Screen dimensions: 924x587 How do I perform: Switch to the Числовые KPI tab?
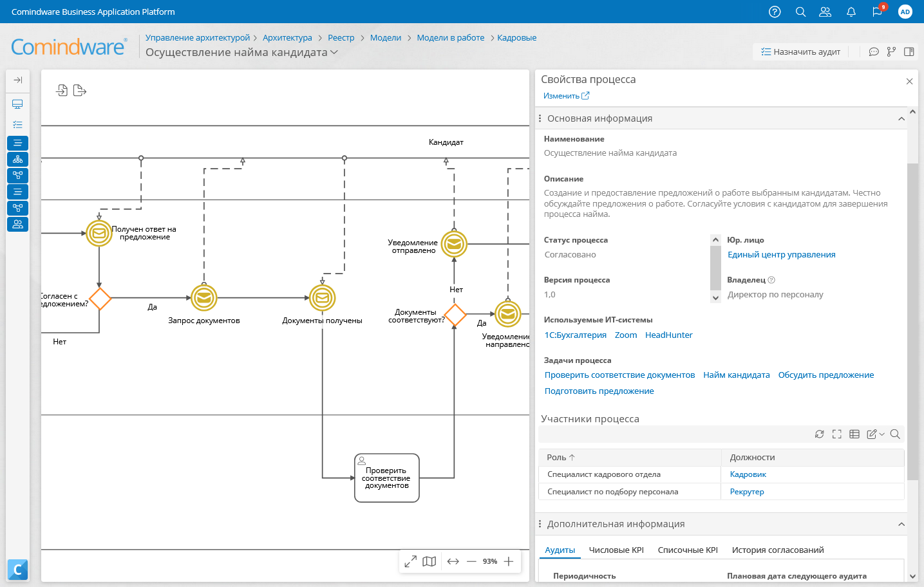(x=616, y=550)
